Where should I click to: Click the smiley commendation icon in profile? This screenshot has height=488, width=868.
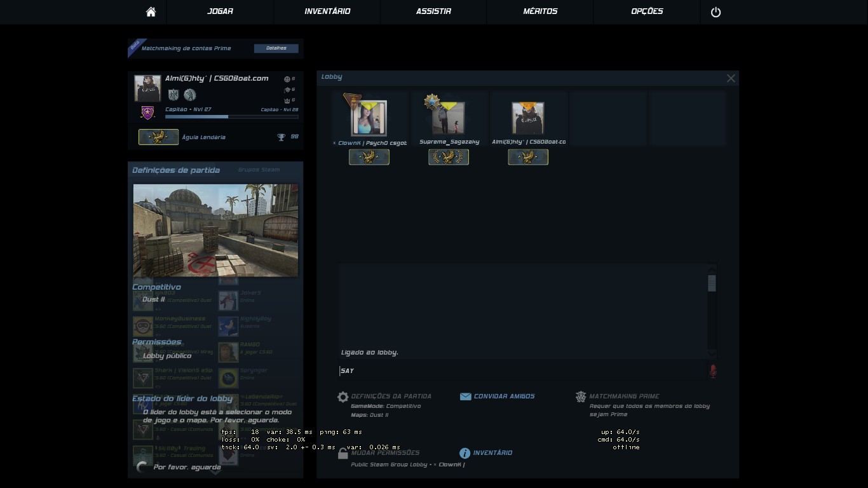pyautogui.click(x=287, y=79)
